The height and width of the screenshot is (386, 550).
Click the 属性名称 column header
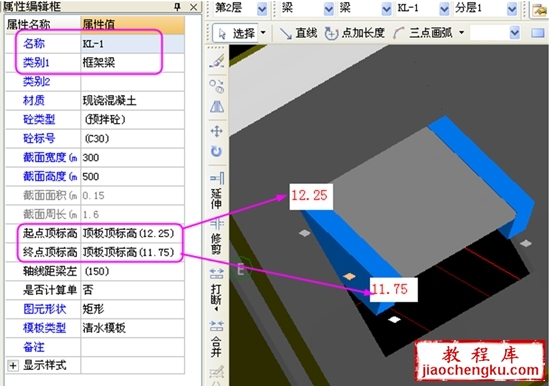43,25
